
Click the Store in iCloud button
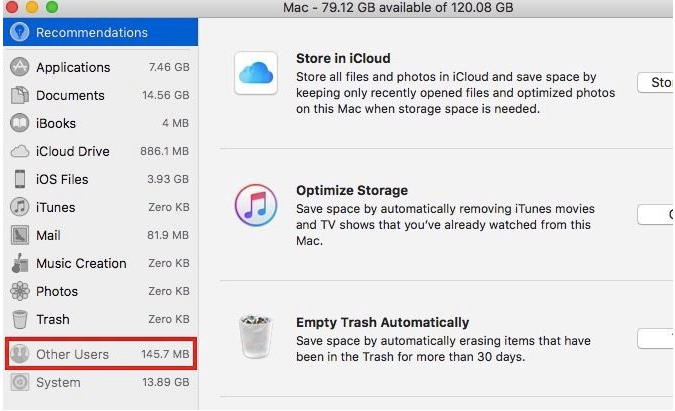click(x=655, y=82)
